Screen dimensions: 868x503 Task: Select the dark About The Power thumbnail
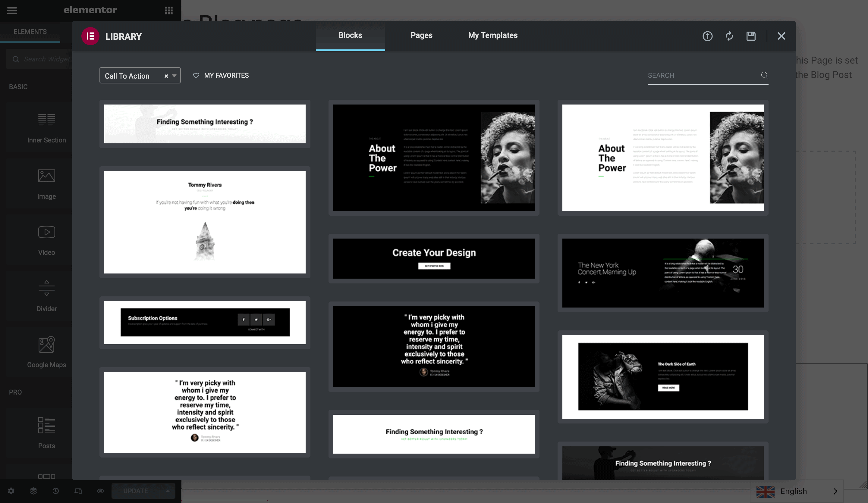click(434, 158)
